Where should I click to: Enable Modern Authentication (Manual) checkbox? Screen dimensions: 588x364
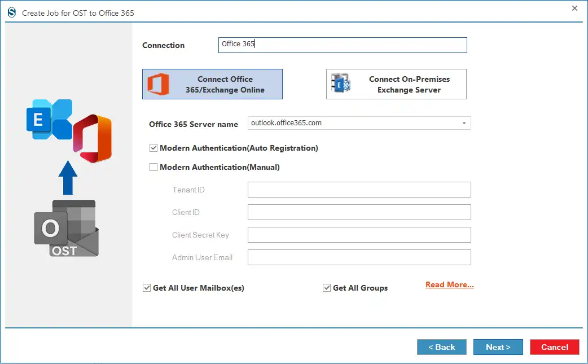click(153, 167)
